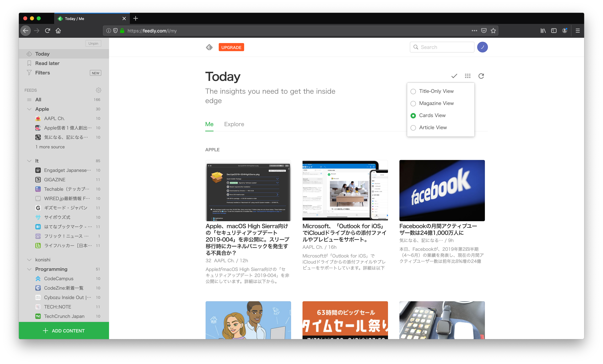Save page to Pocket icon in address bar

click(x=484, y=31)
